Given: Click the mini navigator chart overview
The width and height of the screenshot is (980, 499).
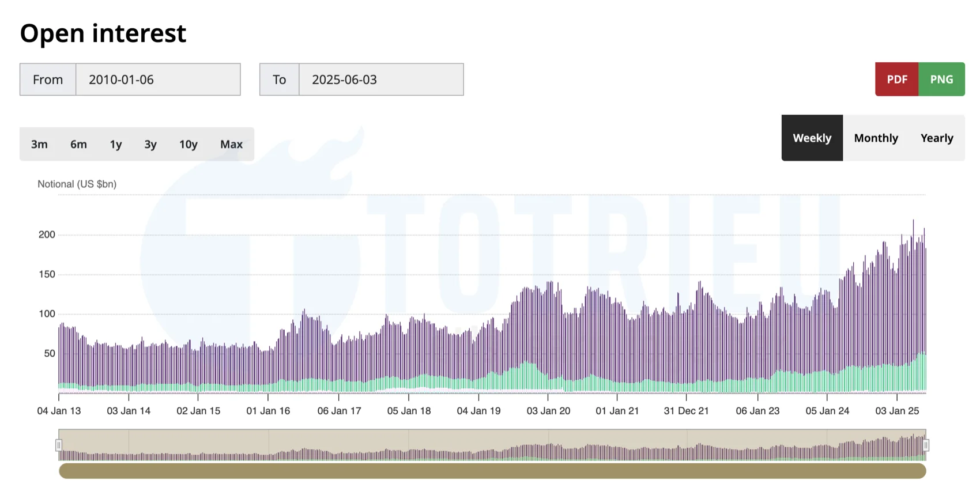Looking at the screenshot, I should click(492, 445).
